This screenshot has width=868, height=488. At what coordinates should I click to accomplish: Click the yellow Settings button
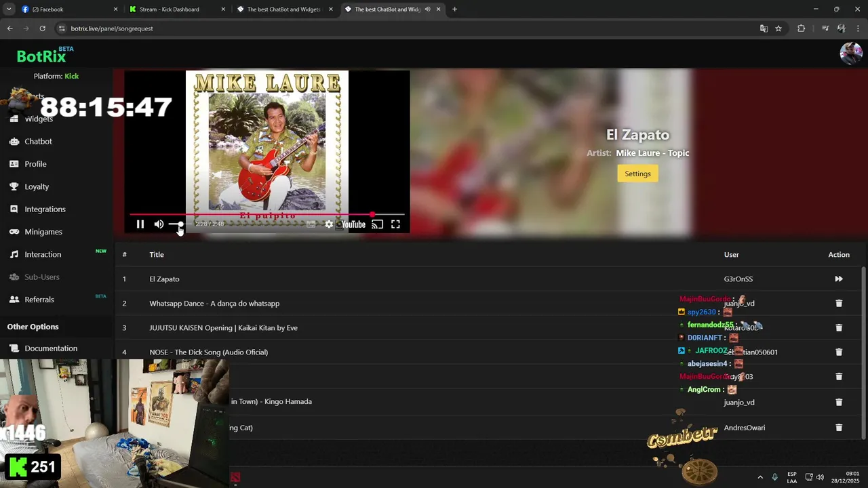pos(637,174)
